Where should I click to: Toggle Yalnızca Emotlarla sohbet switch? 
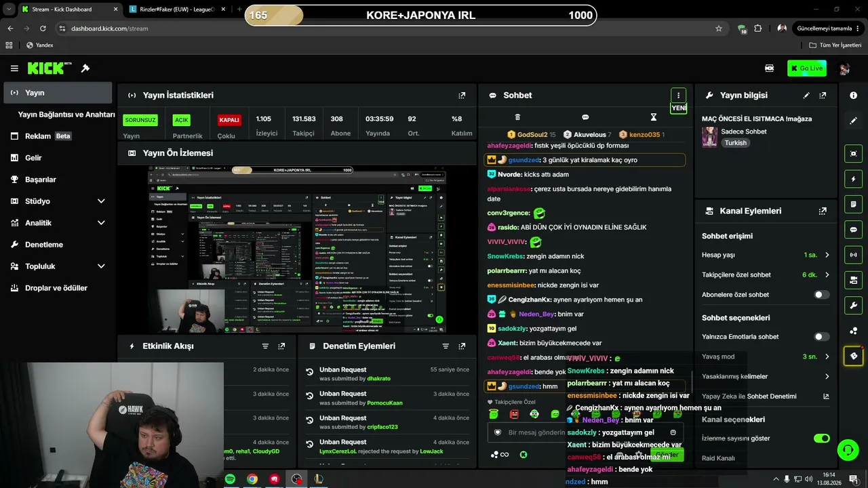pyautogui.click(x=821, y=337)
